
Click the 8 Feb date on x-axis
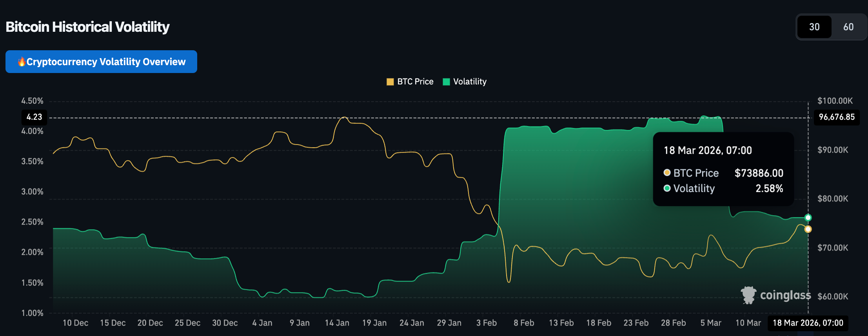(524, 323)
